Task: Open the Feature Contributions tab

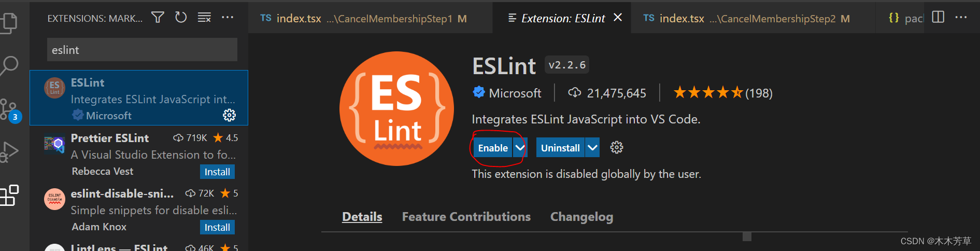Action: 466,217
